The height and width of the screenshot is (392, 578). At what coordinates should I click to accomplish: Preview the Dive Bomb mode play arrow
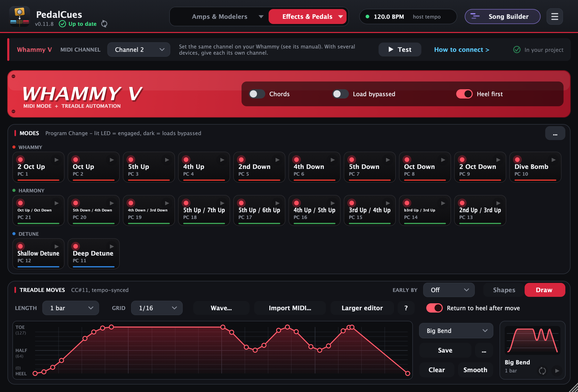553,160
